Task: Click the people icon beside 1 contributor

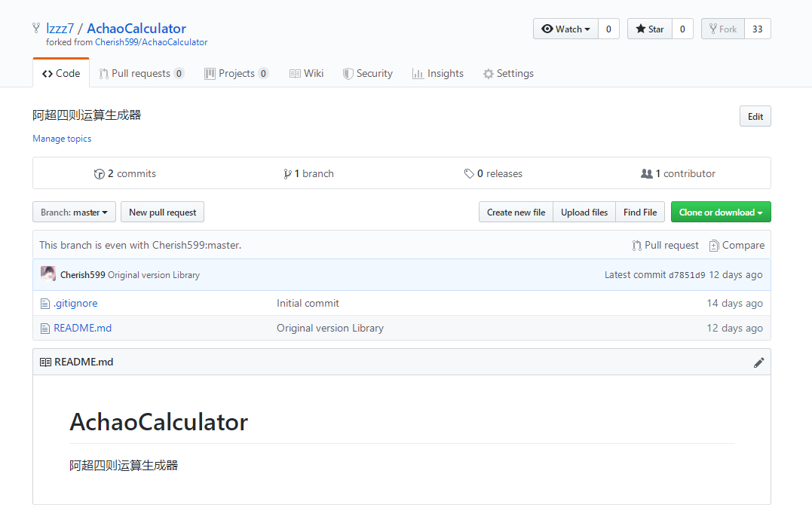Action: (x=647, y=174)
